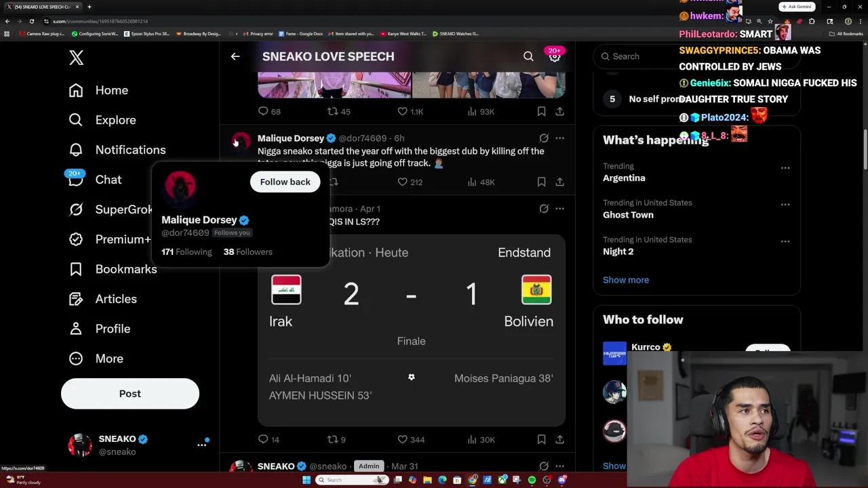The width and height of the screenshot is (868, 488).
Task: Share the post with 30K views
Action: point(559,439)
